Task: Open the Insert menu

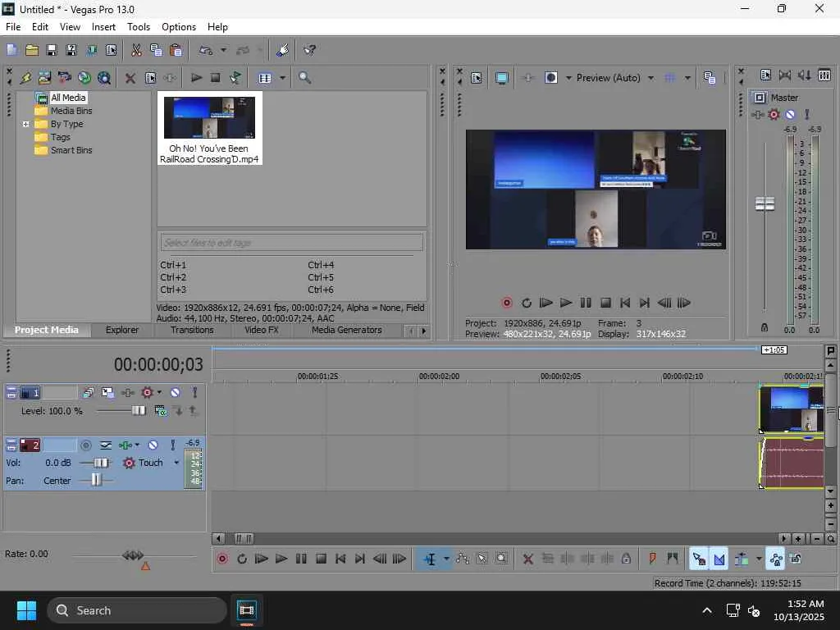Action: point(103,27)
